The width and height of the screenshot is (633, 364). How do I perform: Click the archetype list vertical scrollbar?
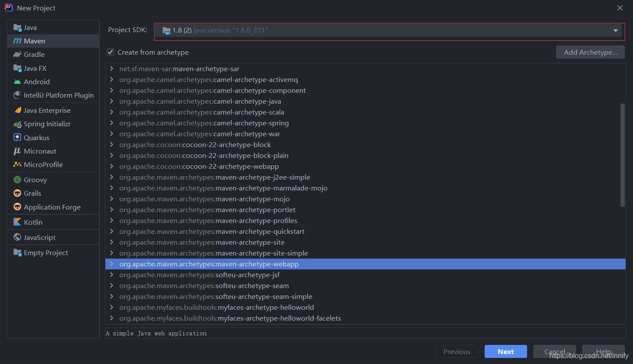point(623,155)
